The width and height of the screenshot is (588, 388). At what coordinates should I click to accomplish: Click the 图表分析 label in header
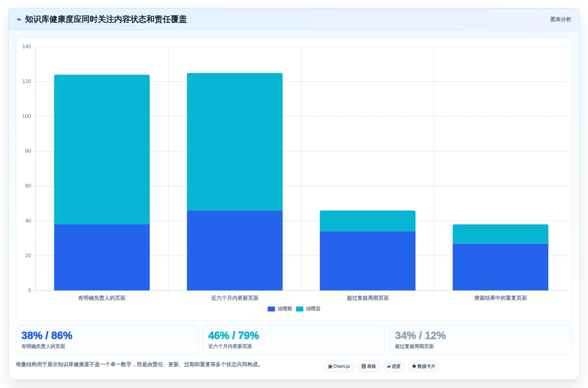(x=560, y=19)
